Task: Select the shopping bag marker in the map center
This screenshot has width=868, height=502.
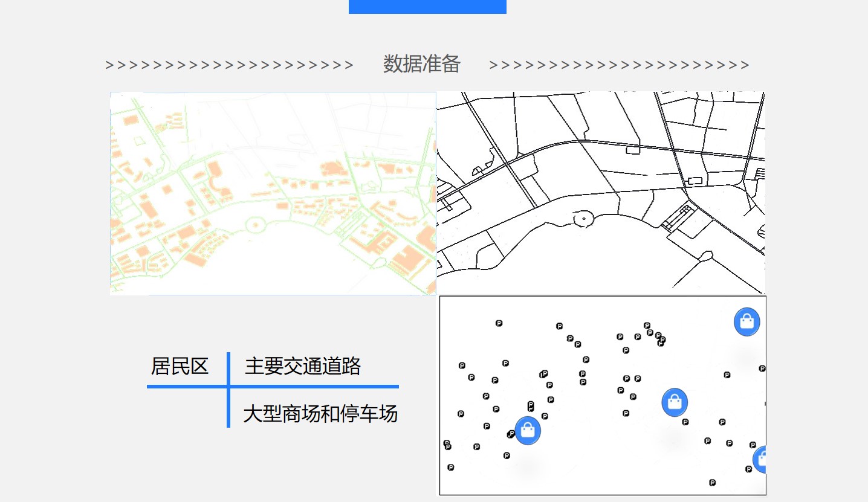Action: [675, 402]
